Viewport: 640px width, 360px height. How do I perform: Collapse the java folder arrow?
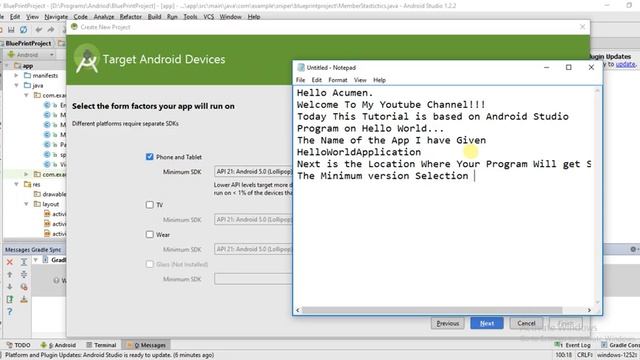tap(16, 85)
